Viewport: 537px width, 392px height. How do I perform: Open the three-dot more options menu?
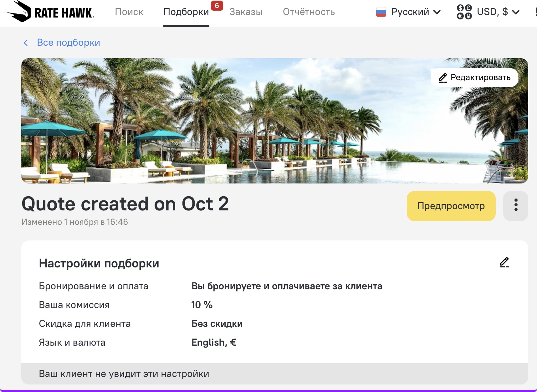coord(515,206)
